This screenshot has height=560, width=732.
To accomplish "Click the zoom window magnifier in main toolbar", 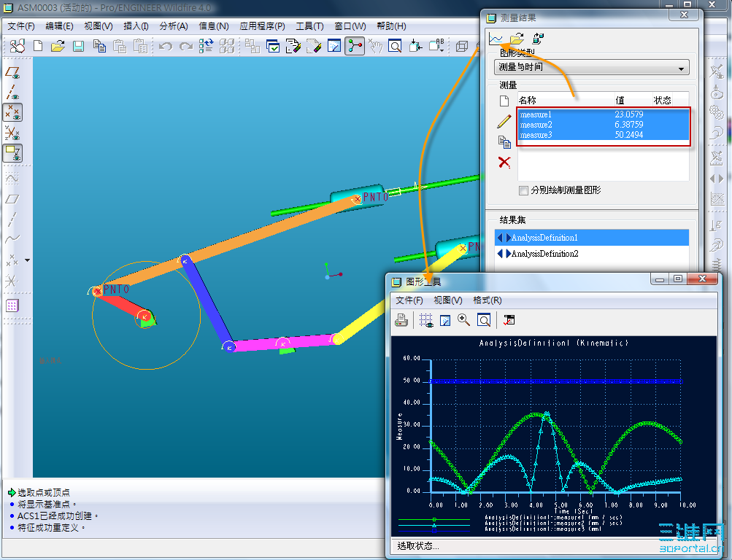I will pyautogui.click(x=395, y=46).
